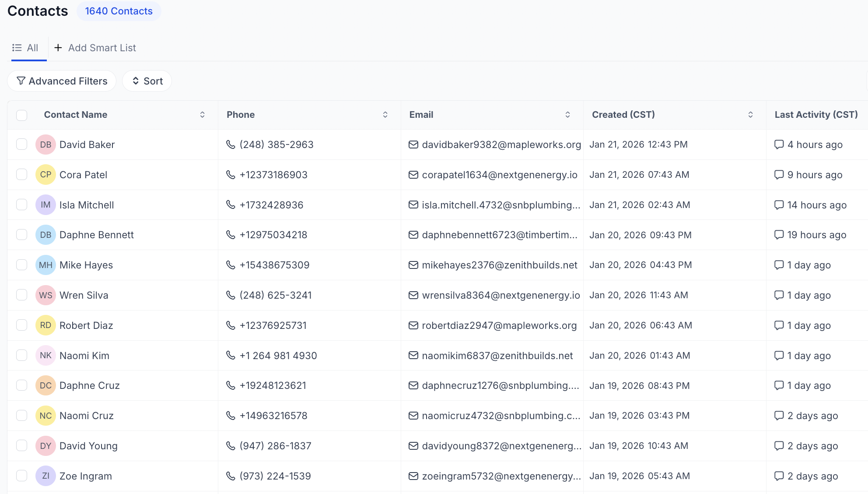
Task: Click email mikehayes2376@zenithbuilds.net
Action: (500, 265)
